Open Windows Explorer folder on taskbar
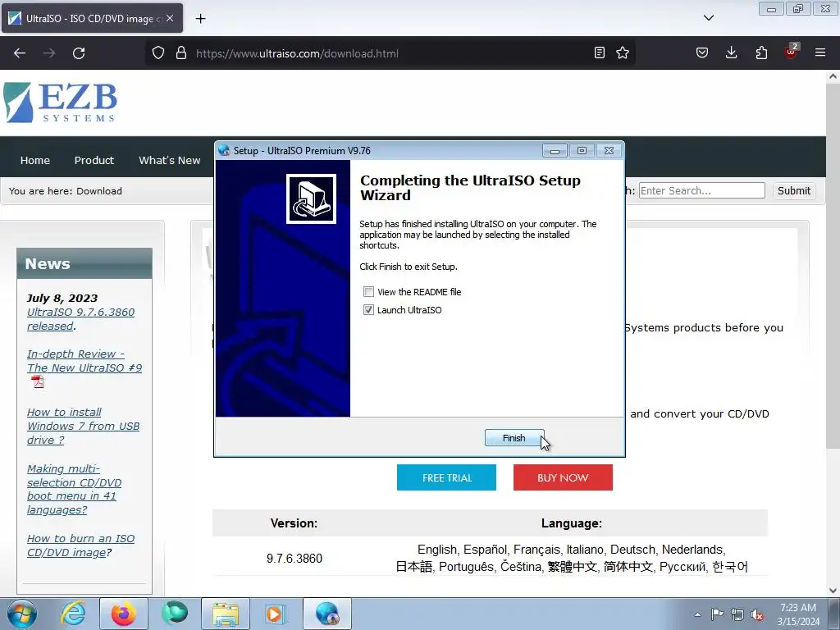 pyautogui.click(x=225, y=614)
